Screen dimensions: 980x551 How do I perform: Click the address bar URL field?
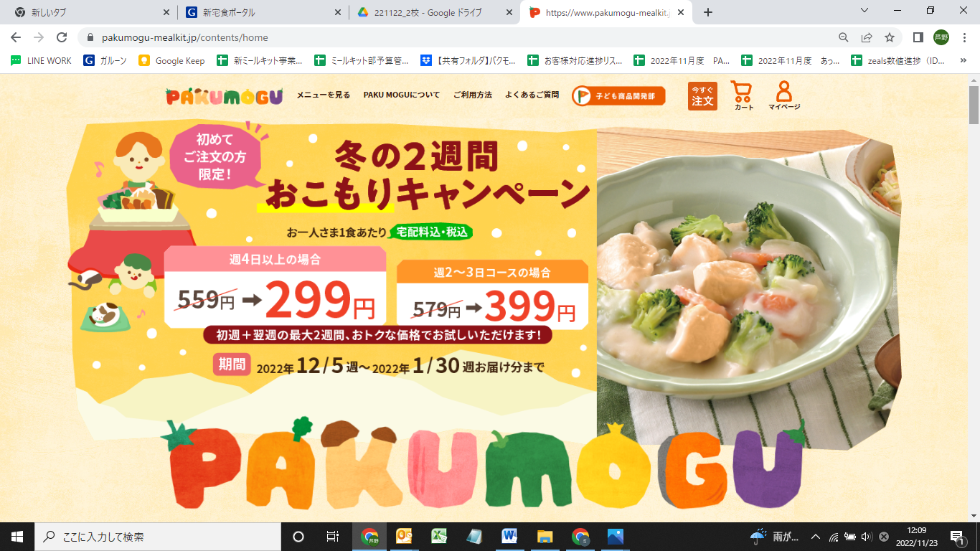(x=459, y=37)
